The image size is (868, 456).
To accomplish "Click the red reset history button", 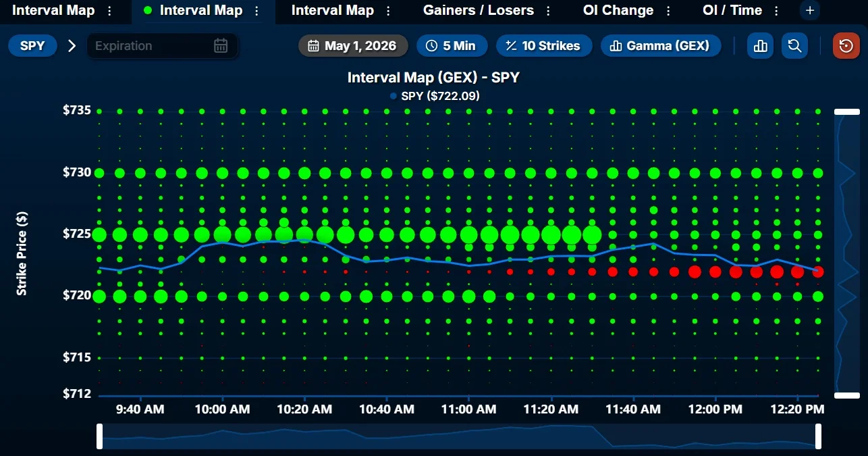I will (846, 46).
